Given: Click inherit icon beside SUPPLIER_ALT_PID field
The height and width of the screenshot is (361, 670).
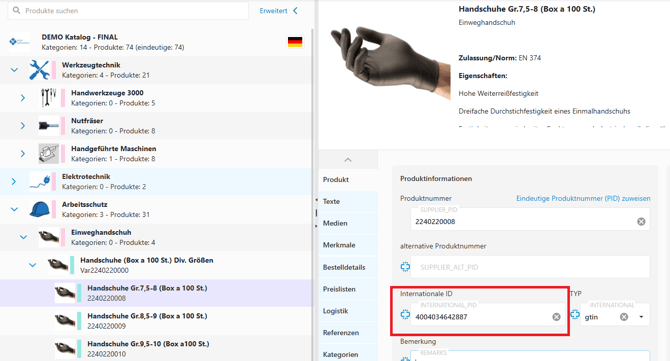Looking at the screenshot, I should click(x=405, y=267).
